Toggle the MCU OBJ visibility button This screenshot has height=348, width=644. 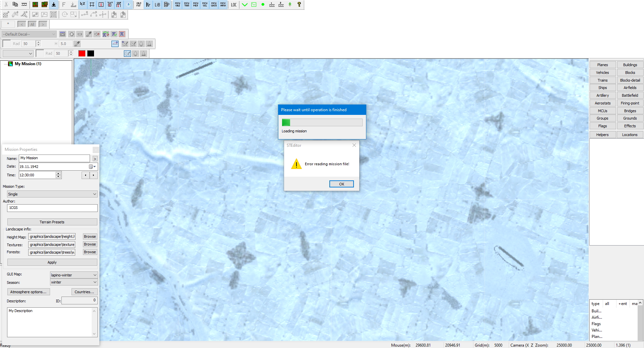178,4
